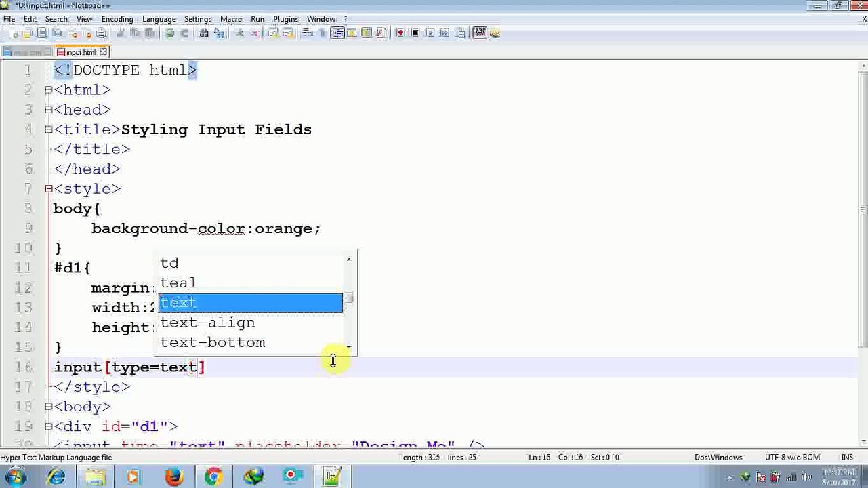Open the Encoding menu

117,19
